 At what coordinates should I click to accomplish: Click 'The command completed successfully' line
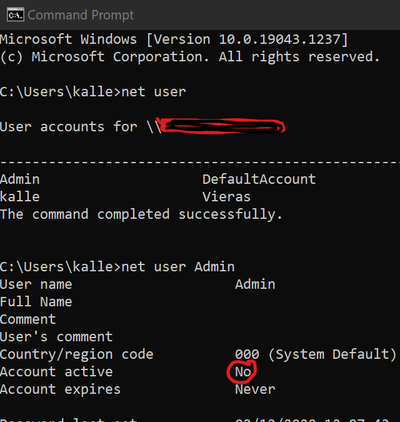[x=141, y=214]
